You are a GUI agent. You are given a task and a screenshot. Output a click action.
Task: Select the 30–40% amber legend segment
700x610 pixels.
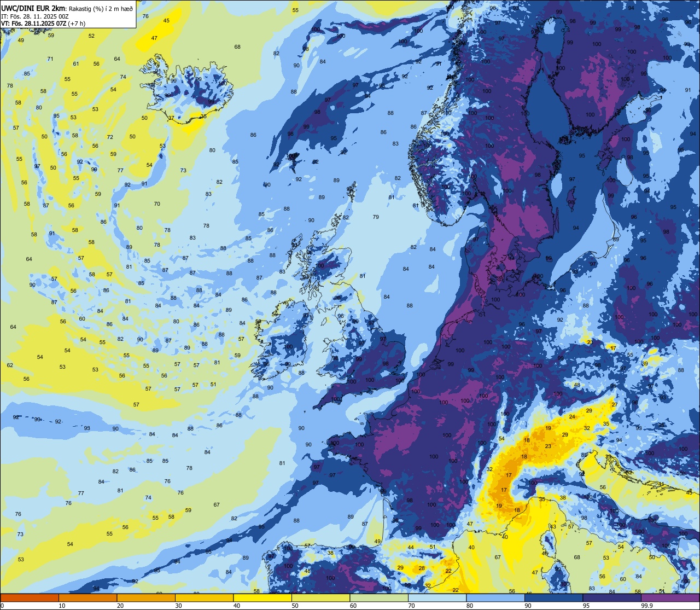point(204,597)
